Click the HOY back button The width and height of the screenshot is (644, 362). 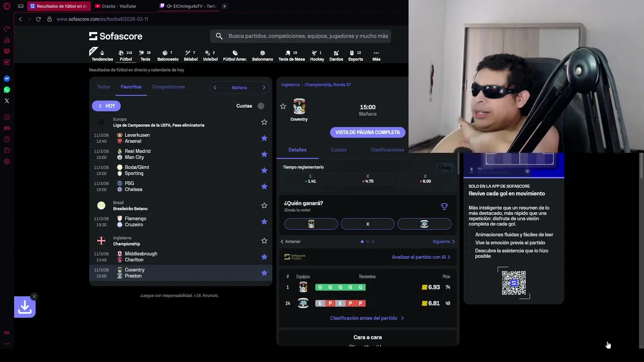tap(106, 106)
